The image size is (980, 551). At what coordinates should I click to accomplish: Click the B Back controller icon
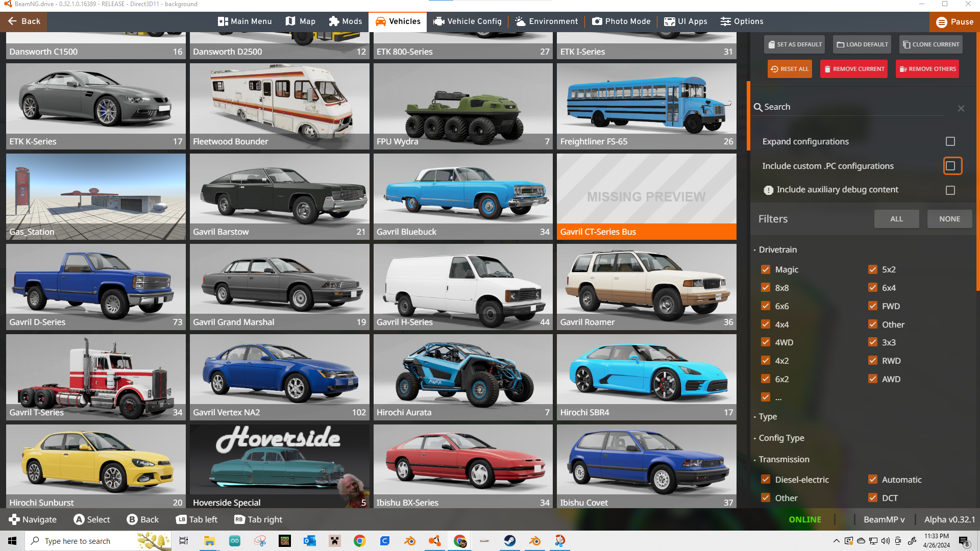tap(132, 519)
